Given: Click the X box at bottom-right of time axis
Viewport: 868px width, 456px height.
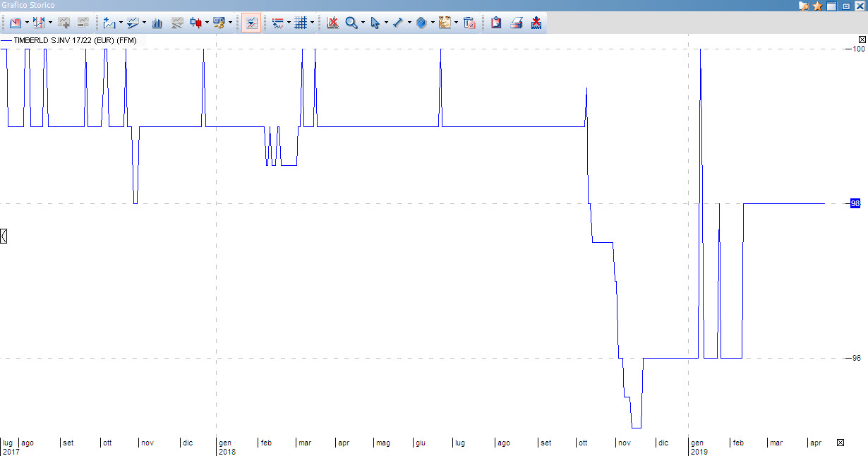Looking at the screenshot, I should click(x=840, y=443).
